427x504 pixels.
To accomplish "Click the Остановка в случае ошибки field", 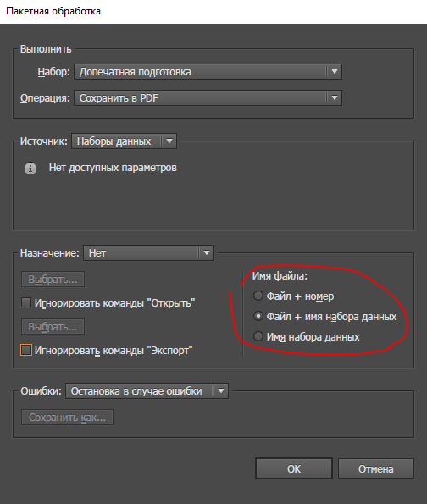I will (x=147, y=390).
